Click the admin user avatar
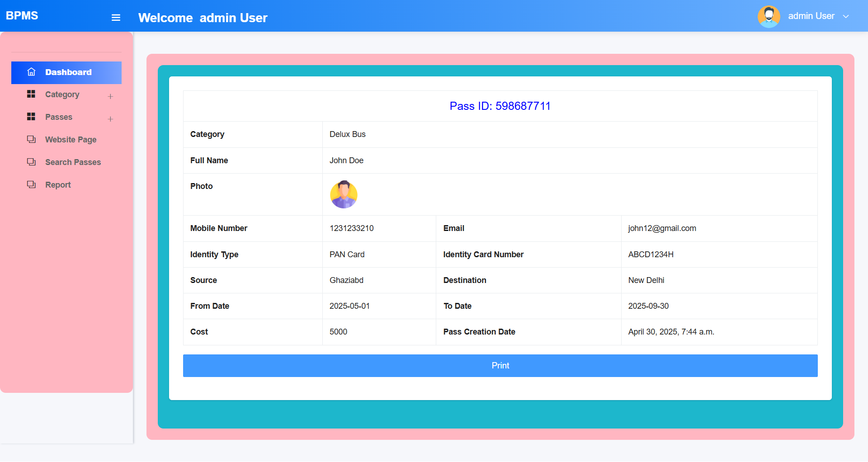 tap(769, 16)
